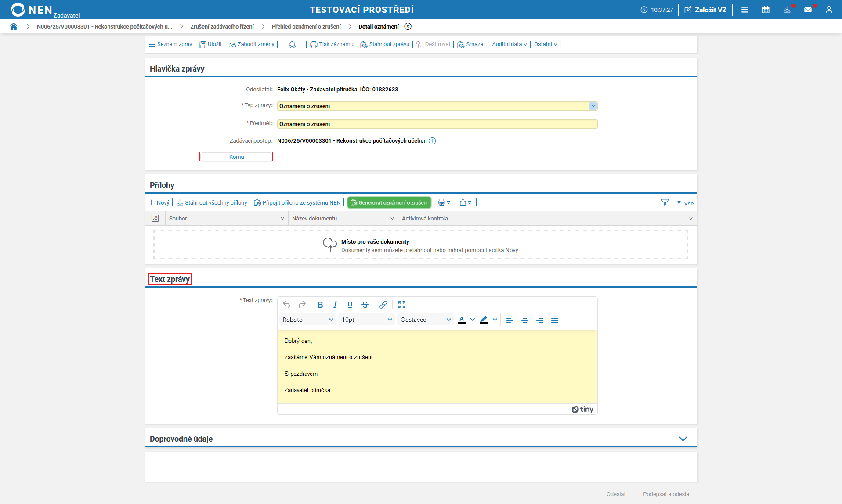Click the filter funnel icon in Přílohy
Image resolution: width=842 pixels, height=504 pixels.
coord(665,202)
